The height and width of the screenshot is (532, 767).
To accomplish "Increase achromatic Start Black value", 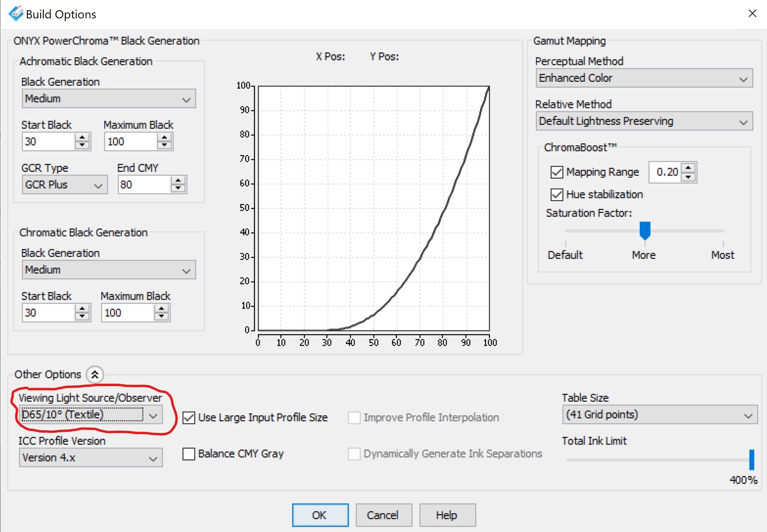I will (x=82, y=137).
